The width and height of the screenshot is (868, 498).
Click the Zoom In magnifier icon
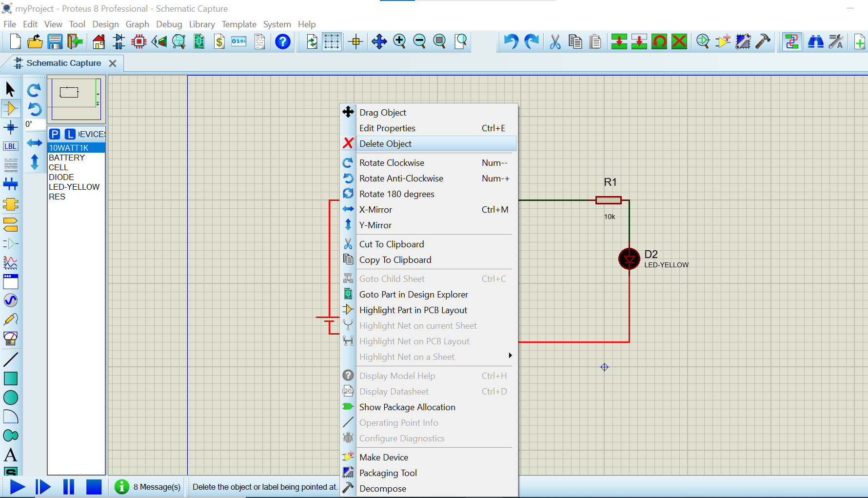399,42
